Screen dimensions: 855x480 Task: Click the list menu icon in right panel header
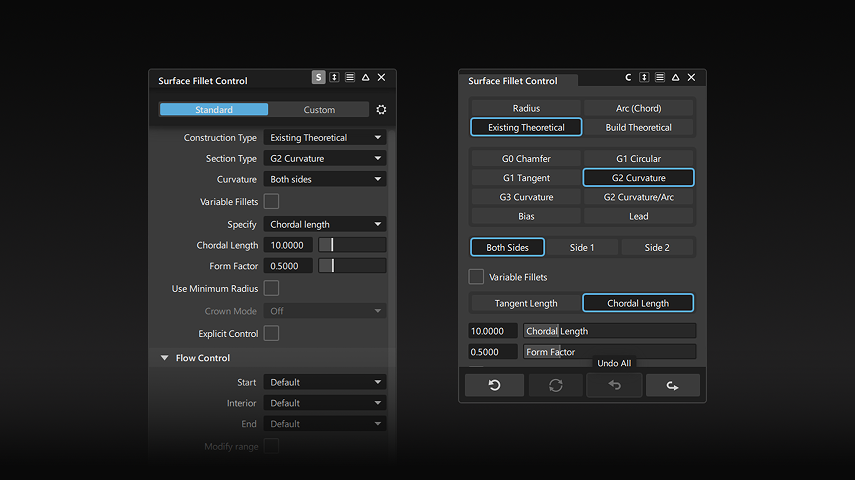[660, 77]
